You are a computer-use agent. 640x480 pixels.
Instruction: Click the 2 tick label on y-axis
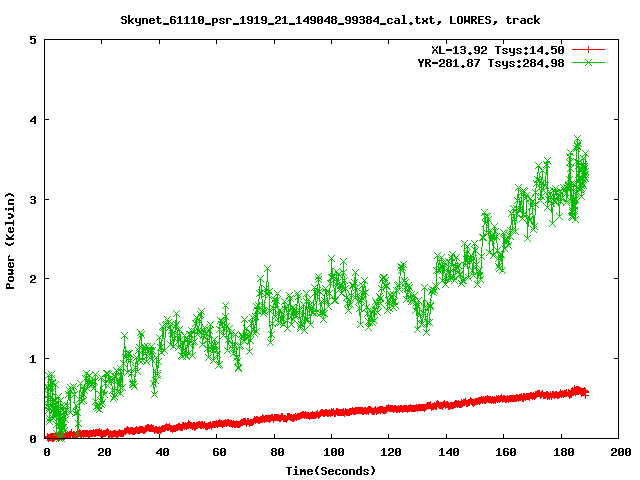[34, 278]
